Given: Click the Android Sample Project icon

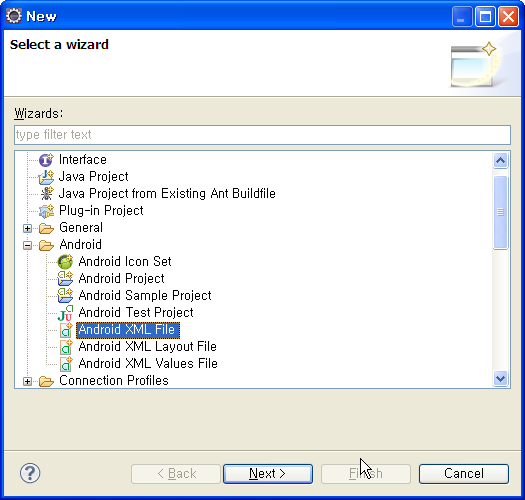Looking at the screenshot, I should (x=65, y=296).
